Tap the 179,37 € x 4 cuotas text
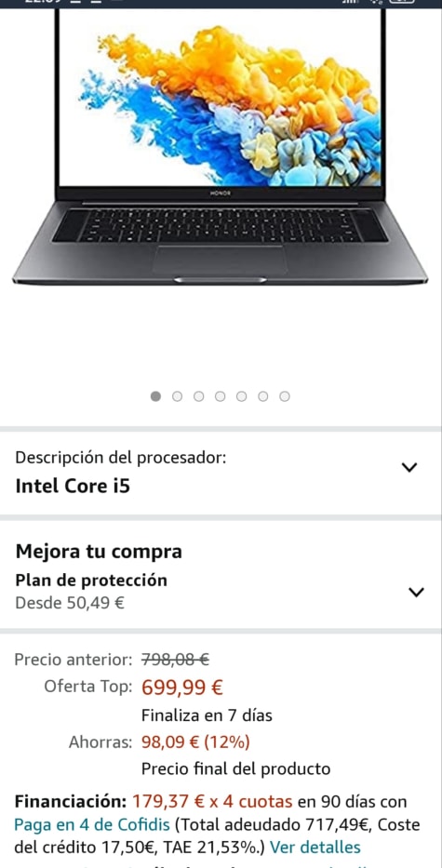Viewport: 442px width, 868px height. [212, 802]
